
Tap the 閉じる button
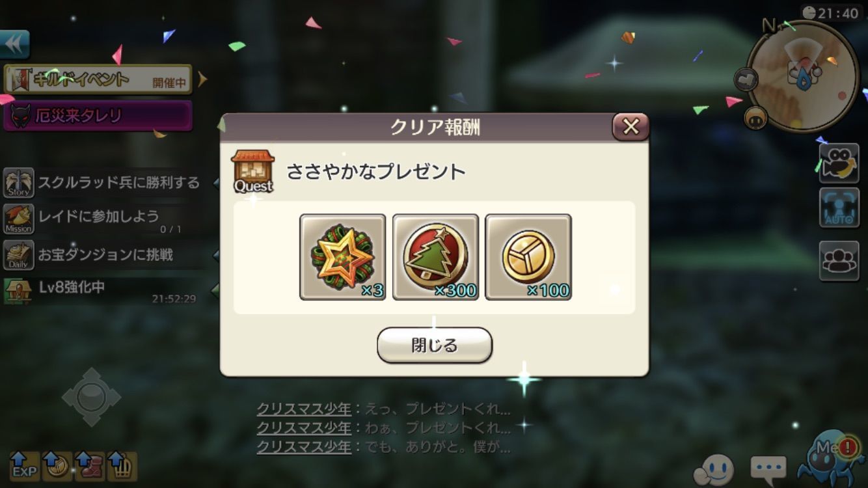(434, 345)
